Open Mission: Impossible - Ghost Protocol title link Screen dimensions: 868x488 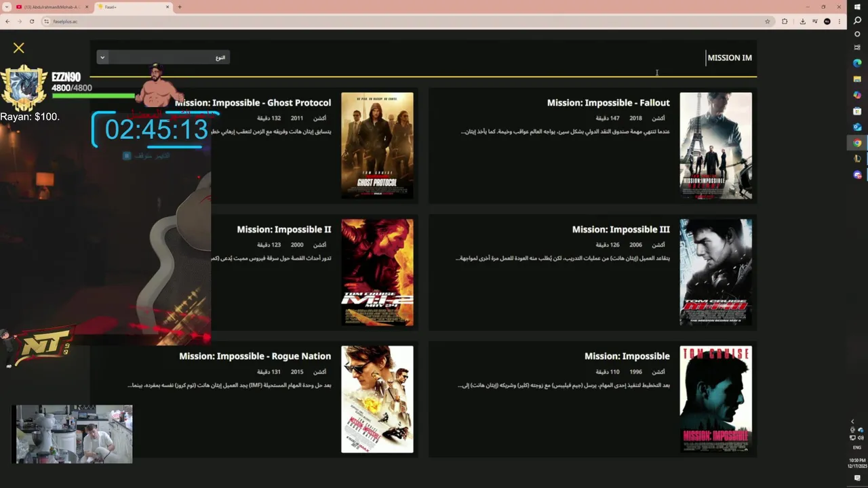coord(253,103)
